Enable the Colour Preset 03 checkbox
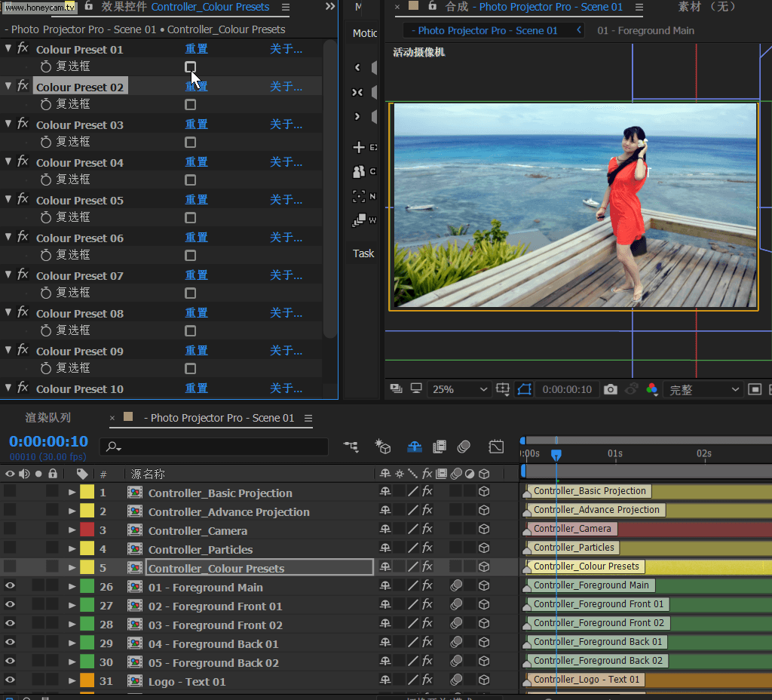The width and height of the screenshot is (772, 700). 191,143
